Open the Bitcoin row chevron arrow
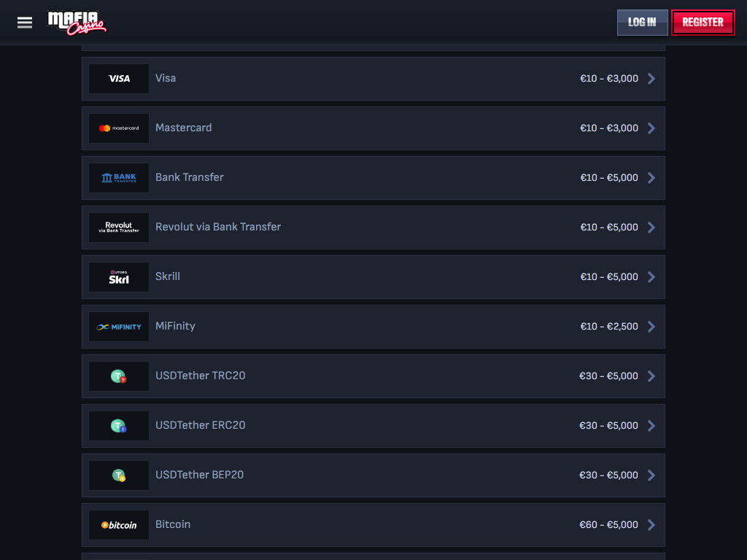 [x=651, y=525]
